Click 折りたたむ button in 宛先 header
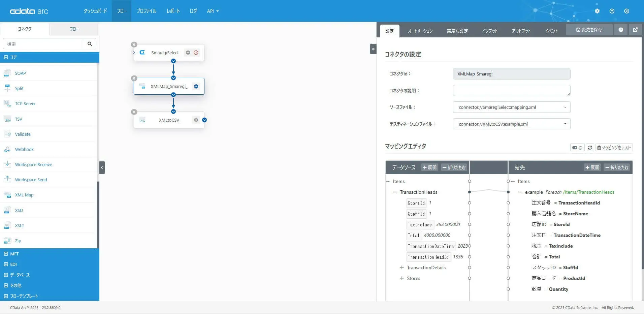This screenshot has height=314, width=644. (617, 167)
